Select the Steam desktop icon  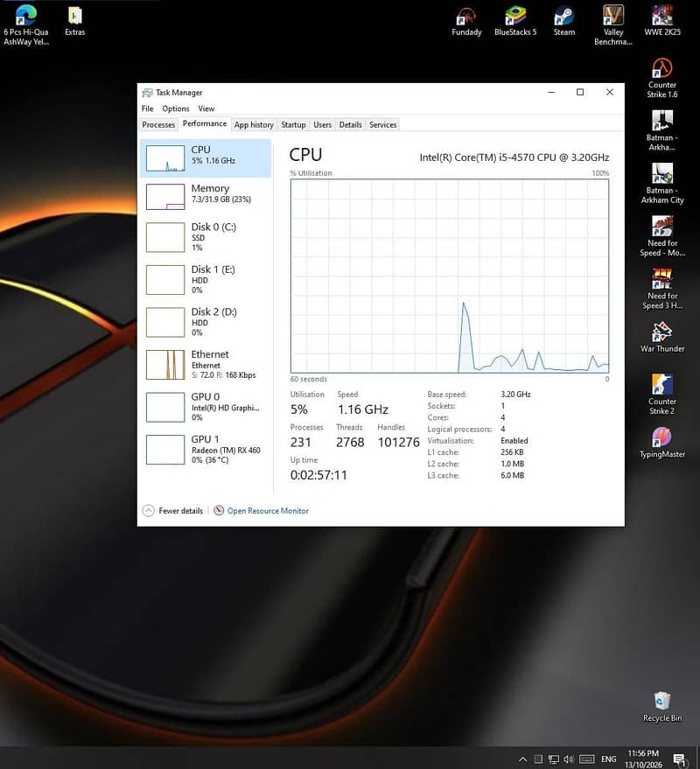[x=564, y=21]
